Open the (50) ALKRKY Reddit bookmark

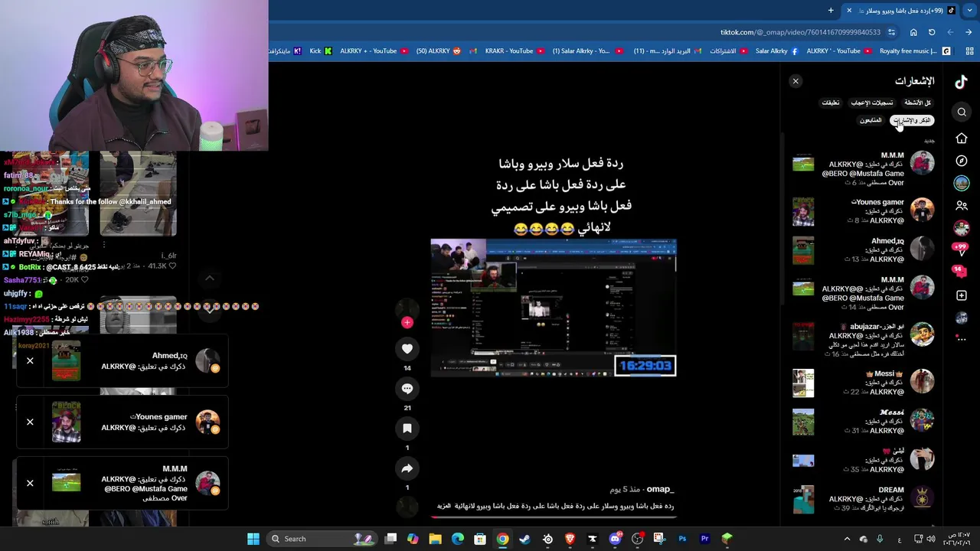pos(439,51)
